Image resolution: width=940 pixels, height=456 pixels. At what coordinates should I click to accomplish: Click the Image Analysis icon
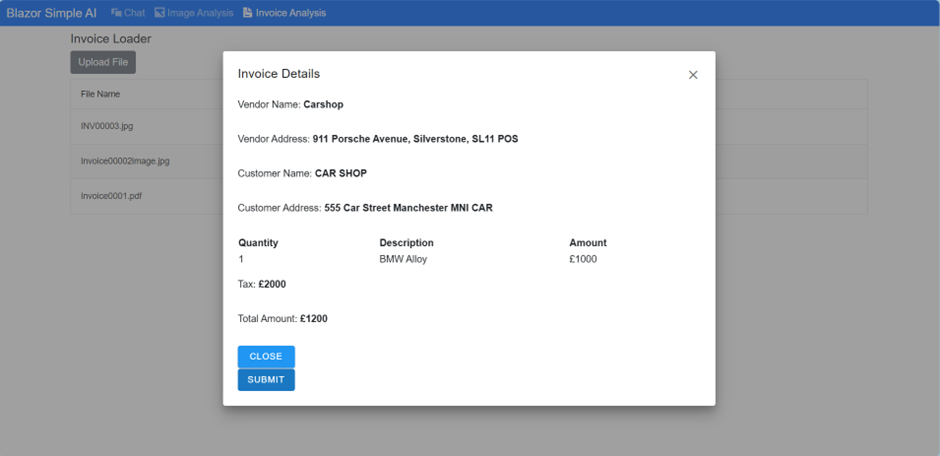(159, 13)
